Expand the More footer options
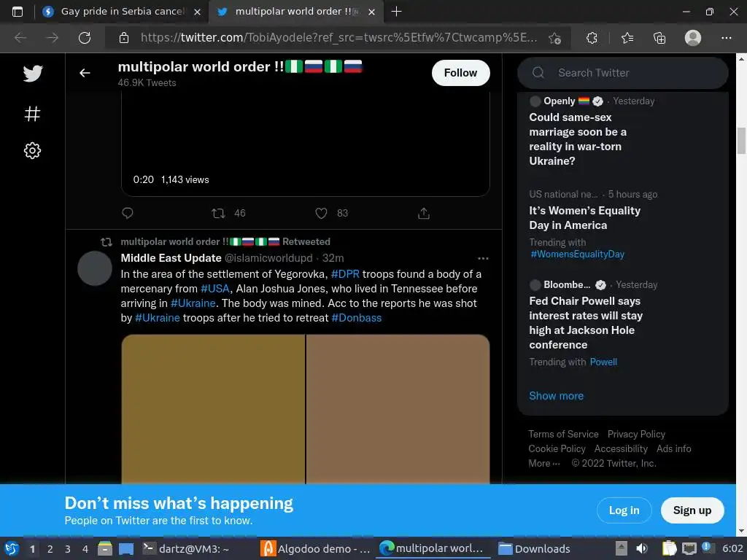The height and width of the screenshot is (560, 747). coord(544,463)
